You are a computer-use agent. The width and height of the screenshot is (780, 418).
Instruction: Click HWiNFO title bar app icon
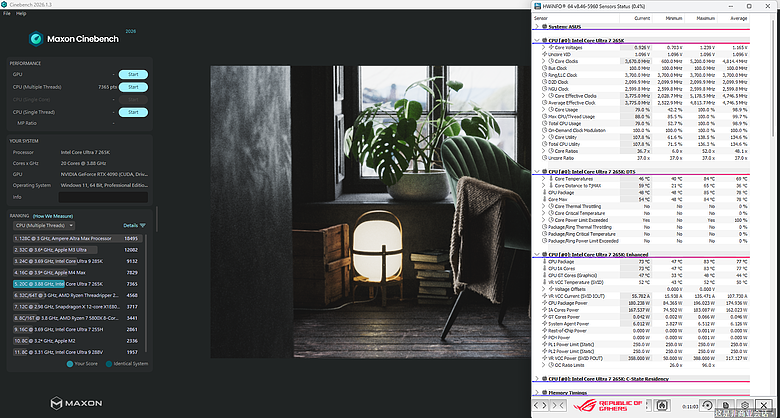pyautogui.click(x=538, y=6)
